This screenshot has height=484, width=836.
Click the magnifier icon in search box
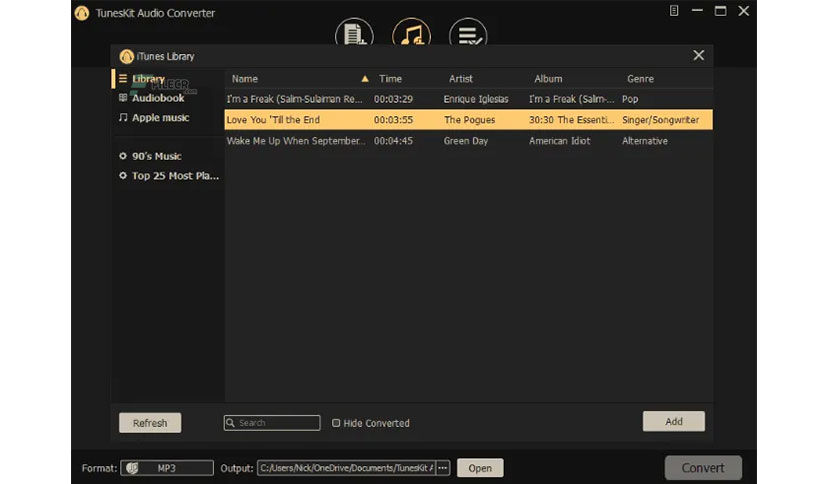230,423
